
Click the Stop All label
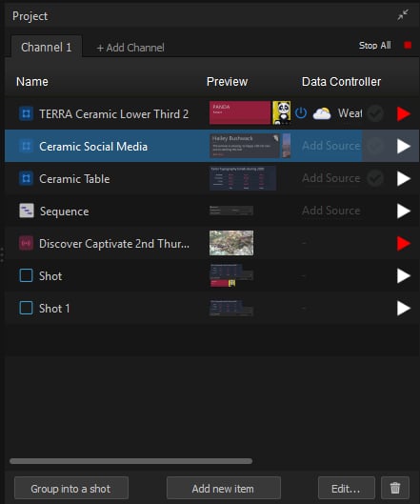[374, 46]
